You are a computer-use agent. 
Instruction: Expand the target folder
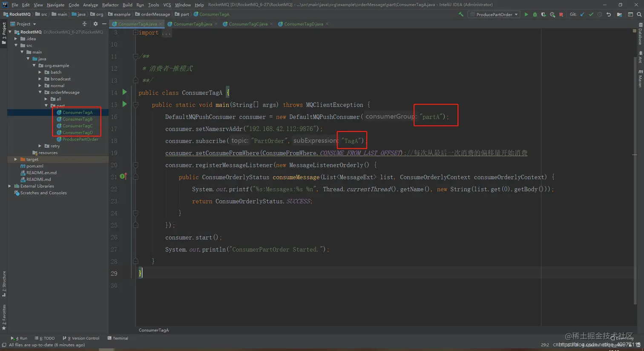click(16, 159)
